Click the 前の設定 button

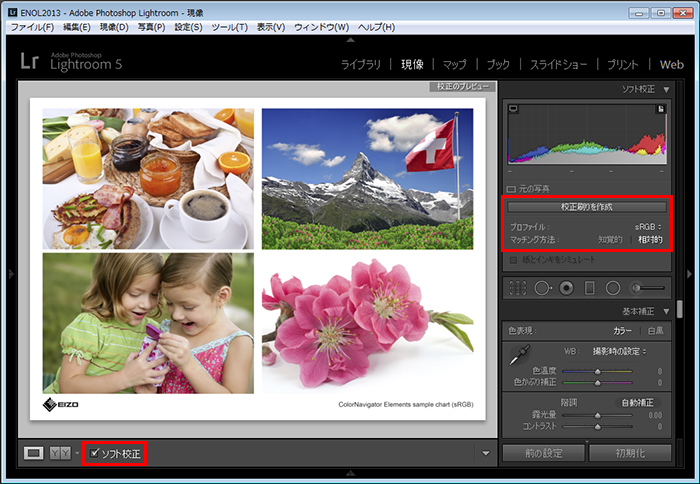click(x=543, y=453)
